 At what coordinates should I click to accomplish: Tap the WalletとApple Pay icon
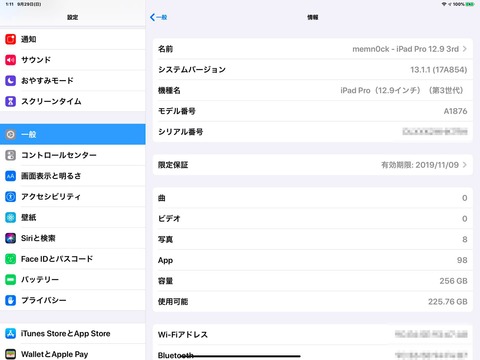click(x=10, y=354)
